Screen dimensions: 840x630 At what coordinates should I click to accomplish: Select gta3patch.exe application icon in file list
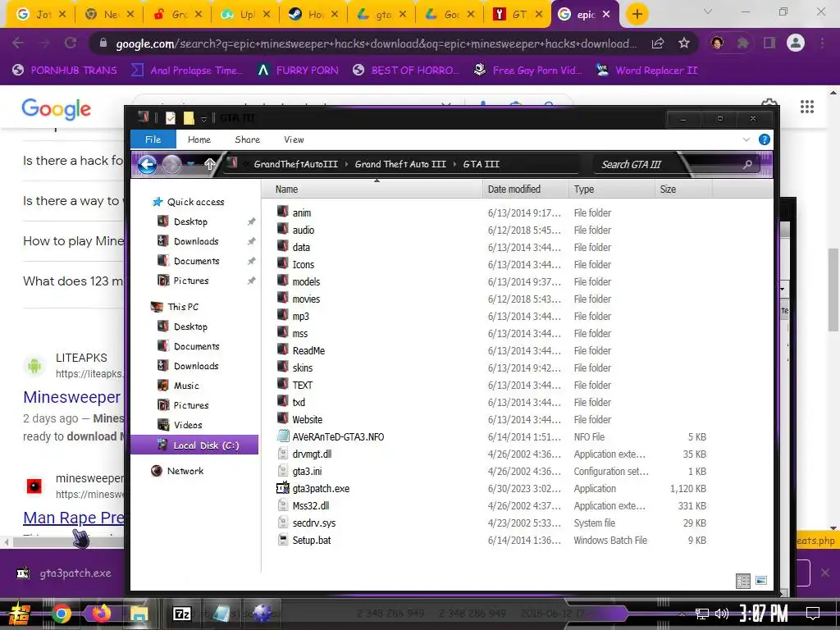pos(282,488)
